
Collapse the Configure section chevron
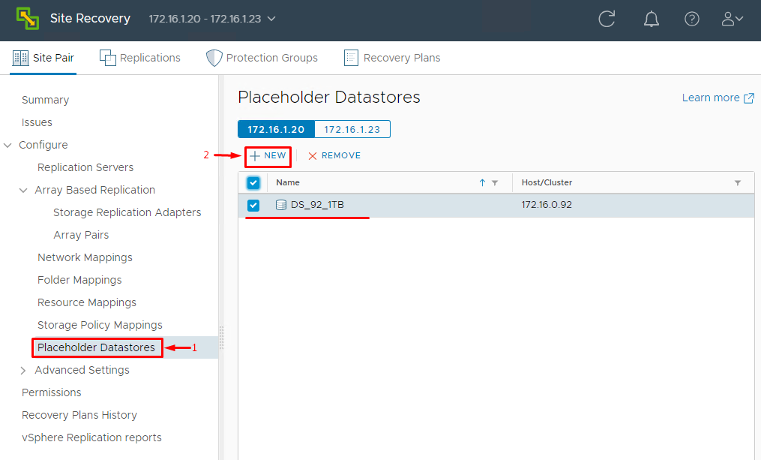tap(8, 145)
